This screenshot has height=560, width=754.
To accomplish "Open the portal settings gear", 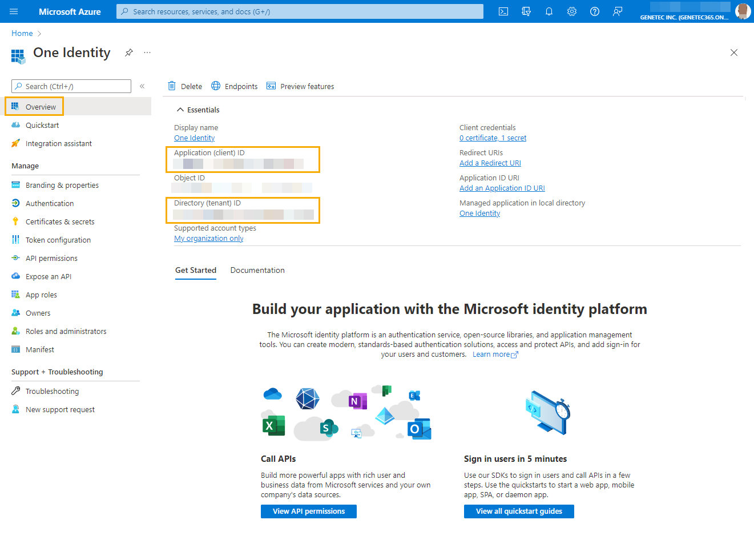I will [571, 11].
